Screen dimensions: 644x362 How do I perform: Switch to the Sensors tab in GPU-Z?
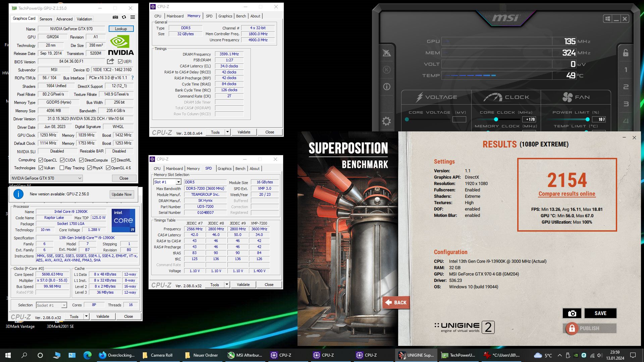pos(46,19)
